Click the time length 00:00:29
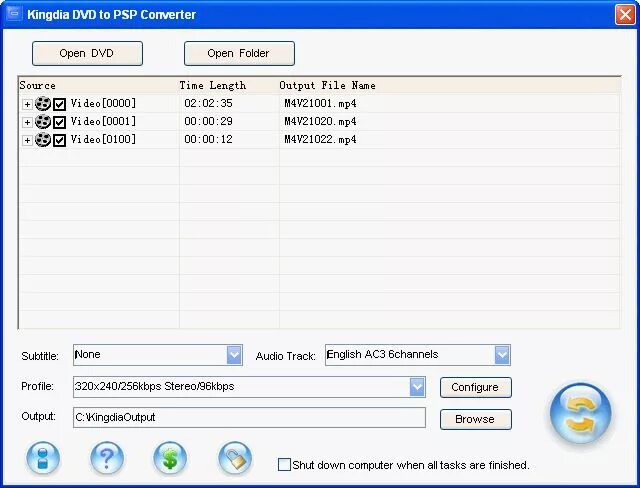 pyautogui.click(x=208, y=121)
